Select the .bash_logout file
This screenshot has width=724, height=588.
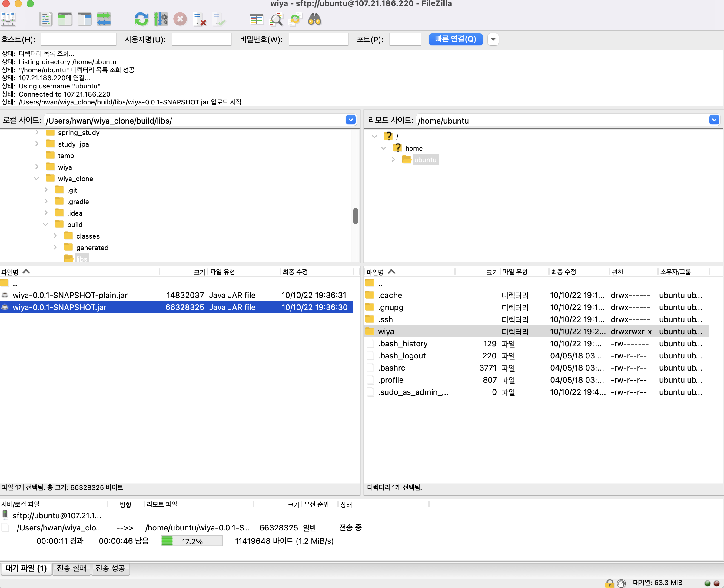[537, 356]
